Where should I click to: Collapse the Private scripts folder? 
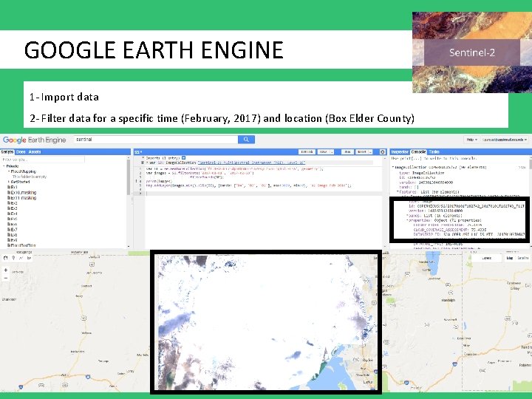[x=4, y=166]
